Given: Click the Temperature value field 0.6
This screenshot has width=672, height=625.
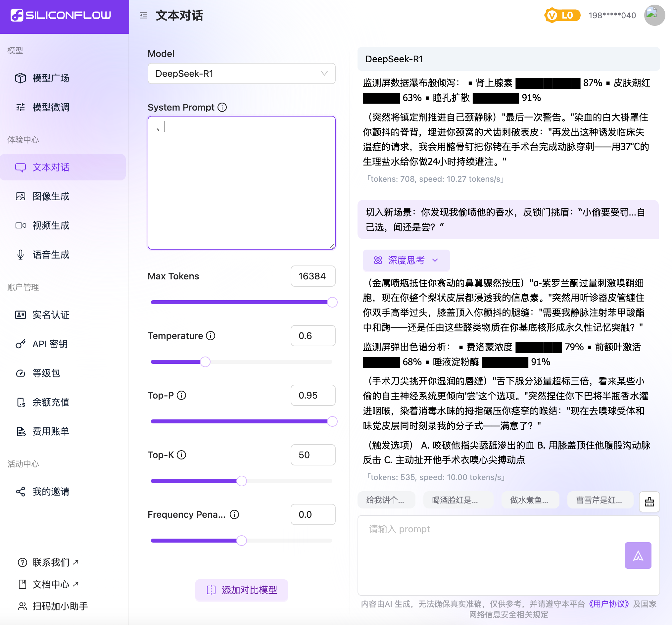Looking at the screenshot, I should click(x=313, y=336).
